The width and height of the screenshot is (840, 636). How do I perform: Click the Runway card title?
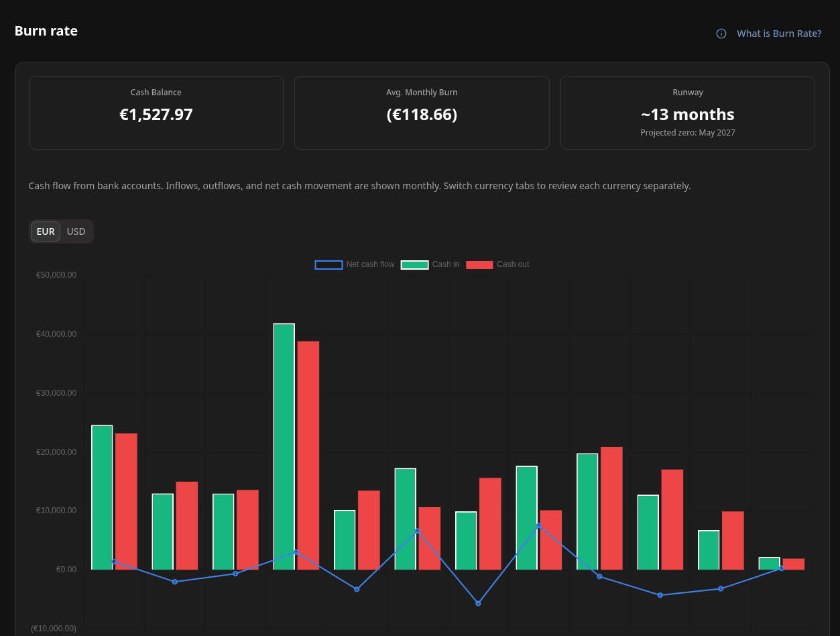click(688, 93)
